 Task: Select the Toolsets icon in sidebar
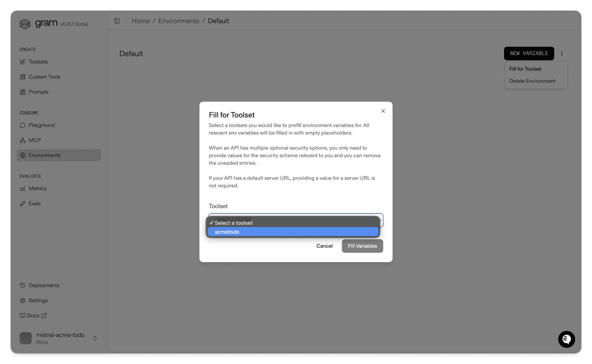[23, 62]
